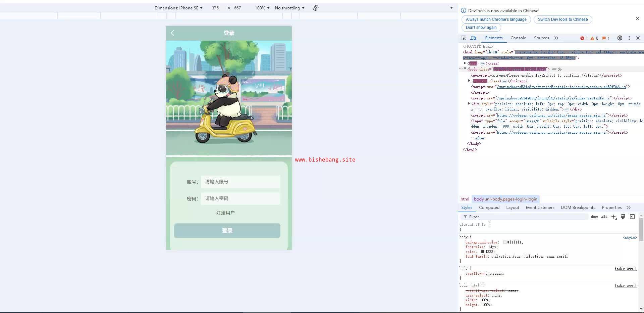Open the body node actions dots
The height and width of the screenshot is (313, 644).
tap(461, 69)
